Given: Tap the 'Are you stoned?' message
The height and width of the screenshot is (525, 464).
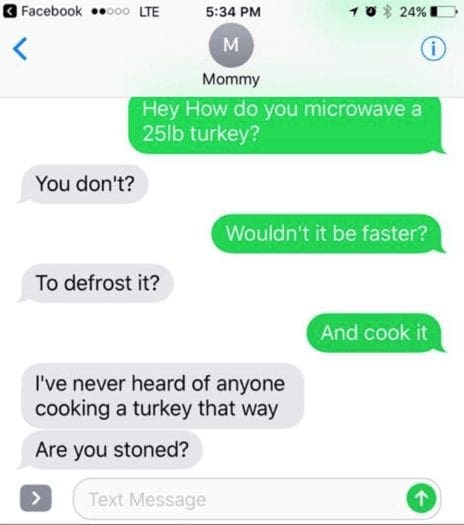Looking at the screenshot, I should coord(112,450).
